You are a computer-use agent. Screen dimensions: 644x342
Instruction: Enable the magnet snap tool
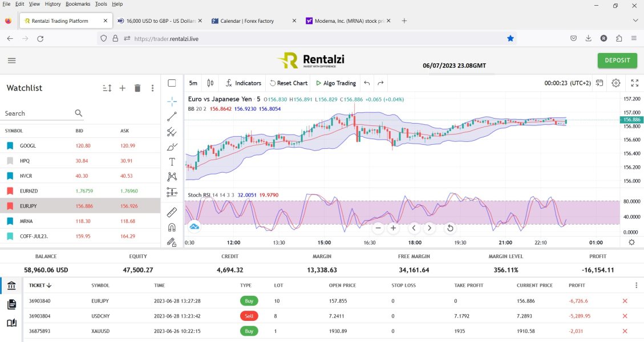pos(172,227)
